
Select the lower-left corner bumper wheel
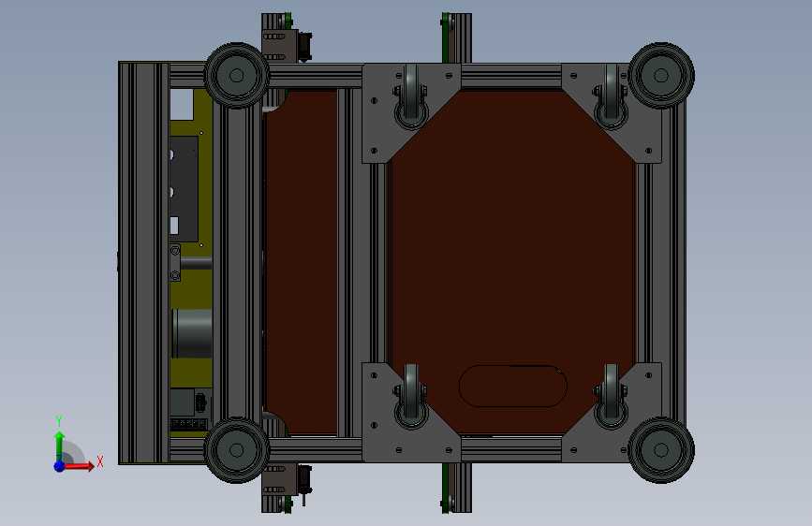pyautogui.click(x=236, y=450)
